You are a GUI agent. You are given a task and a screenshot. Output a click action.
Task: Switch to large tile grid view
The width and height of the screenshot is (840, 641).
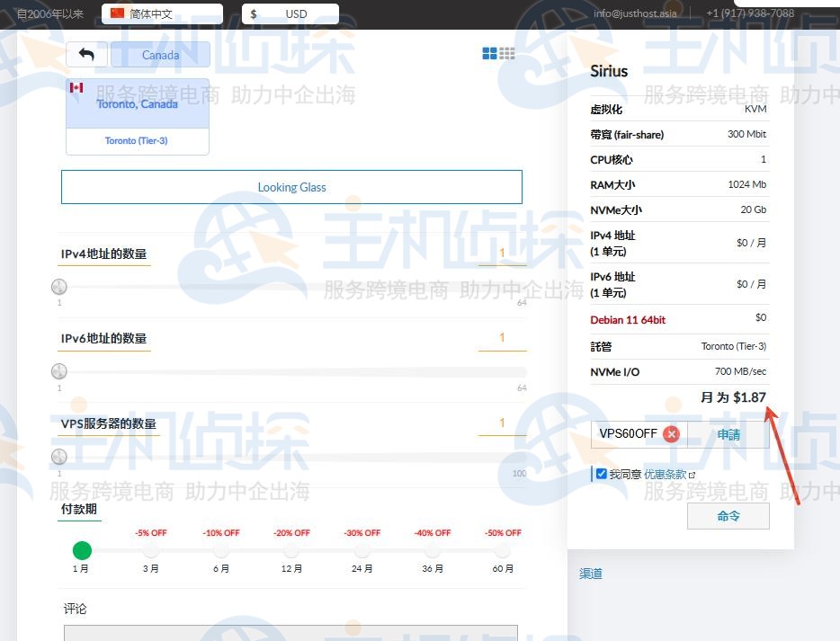pos(489,54)
